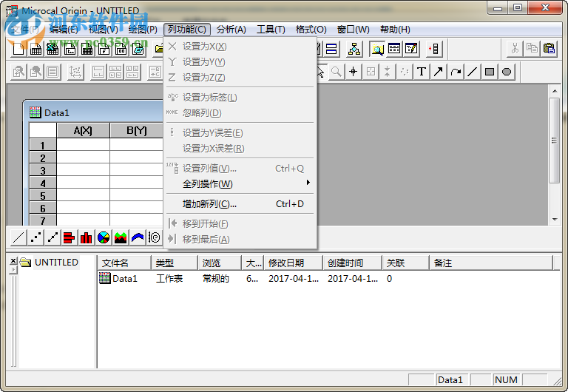Viewport: 568px width, 392px height.
Task: Open the 全列操作(W) submenu
Action: [x=240, y=184]
